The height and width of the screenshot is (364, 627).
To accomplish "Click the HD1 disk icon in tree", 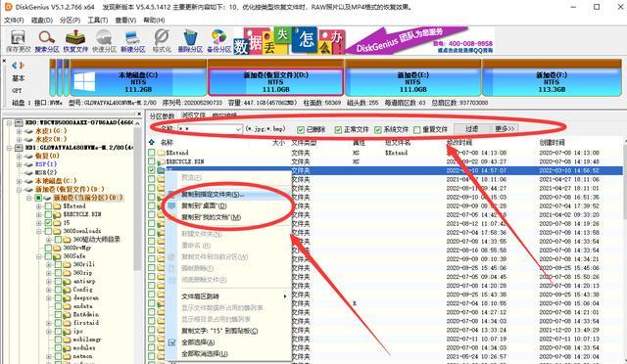I will pos(20,148).
